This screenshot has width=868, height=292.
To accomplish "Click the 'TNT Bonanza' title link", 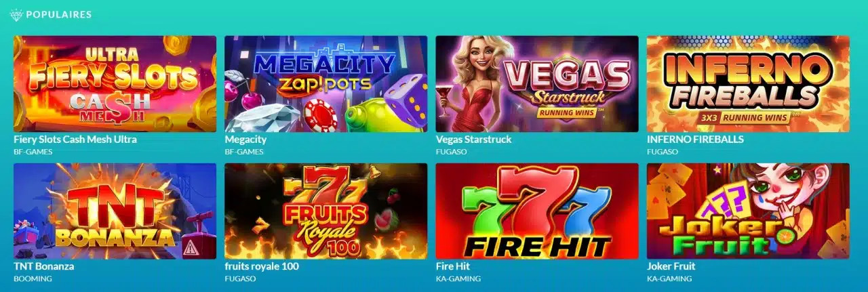I will point(44,267).
